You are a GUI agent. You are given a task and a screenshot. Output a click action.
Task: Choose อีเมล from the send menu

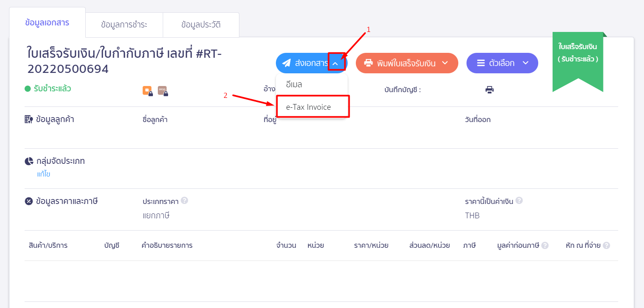tap(294, 84)
